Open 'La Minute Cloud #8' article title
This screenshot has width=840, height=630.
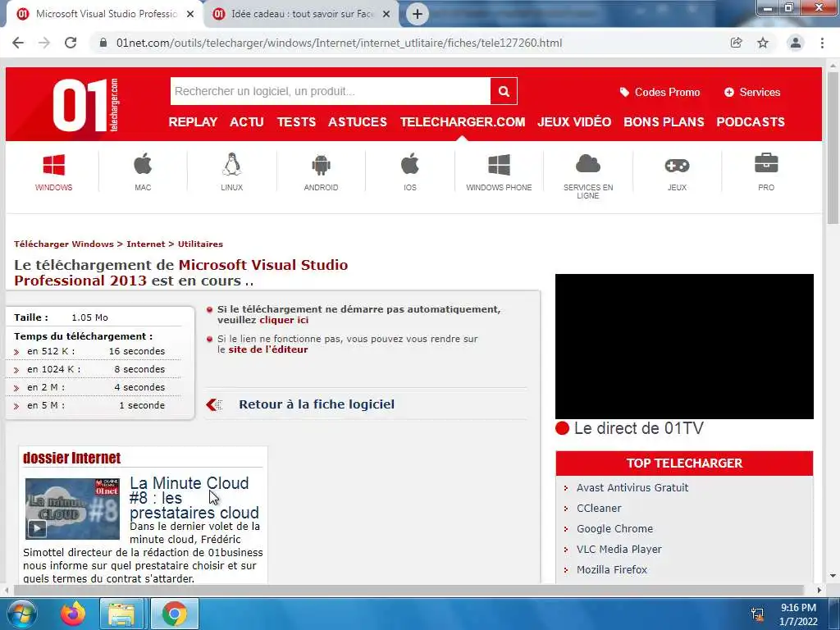coord(194,498)
